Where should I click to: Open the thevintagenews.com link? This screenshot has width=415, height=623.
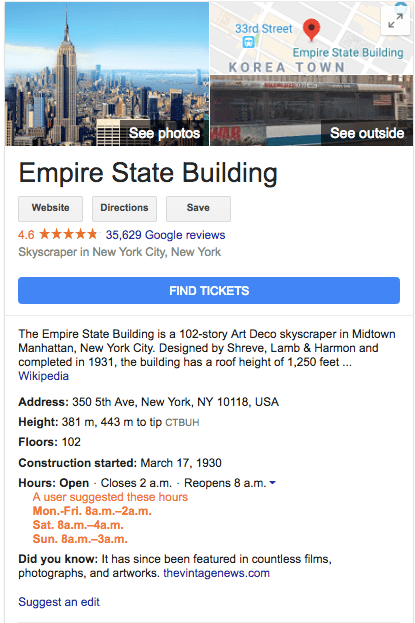pos(216,573)
